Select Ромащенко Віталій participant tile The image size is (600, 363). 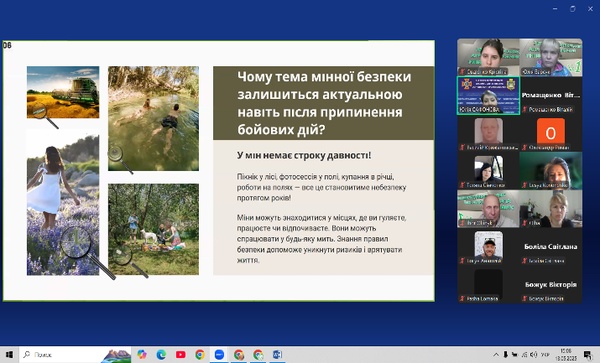click(x=551, y=95)
